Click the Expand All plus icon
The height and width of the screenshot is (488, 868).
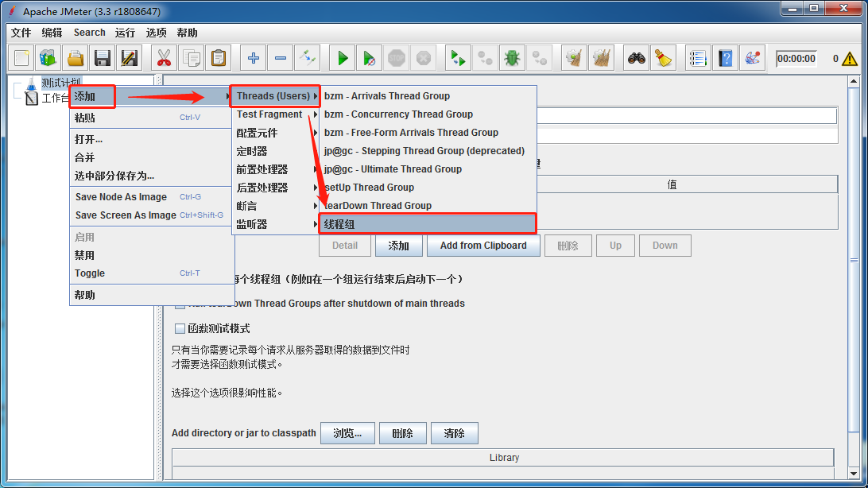(254, 58)
